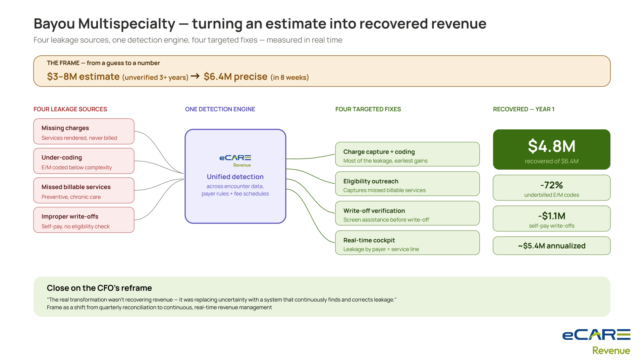Select 'FOUR LEAKAGE SOURCES' column heading
Image resolution: width=644 pixels, height=362 pixels.
click(x=70, y=109)
